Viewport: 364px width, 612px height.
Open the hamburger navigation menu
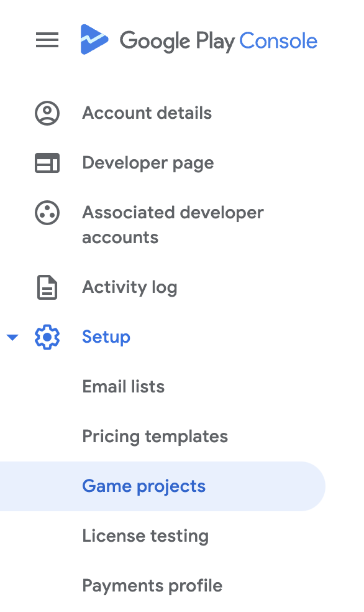tap(47, 40)
